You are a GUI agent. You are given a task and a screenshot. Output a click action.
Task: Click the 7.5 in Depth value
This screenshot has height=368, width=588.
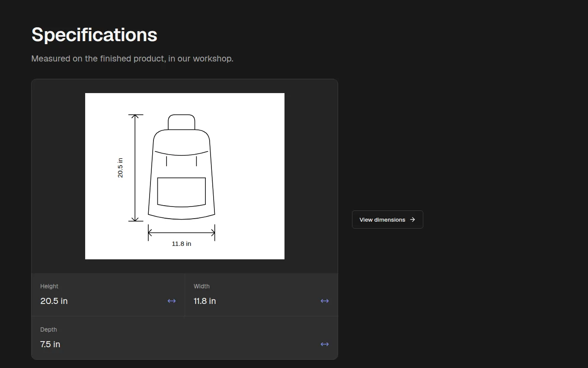50,344
